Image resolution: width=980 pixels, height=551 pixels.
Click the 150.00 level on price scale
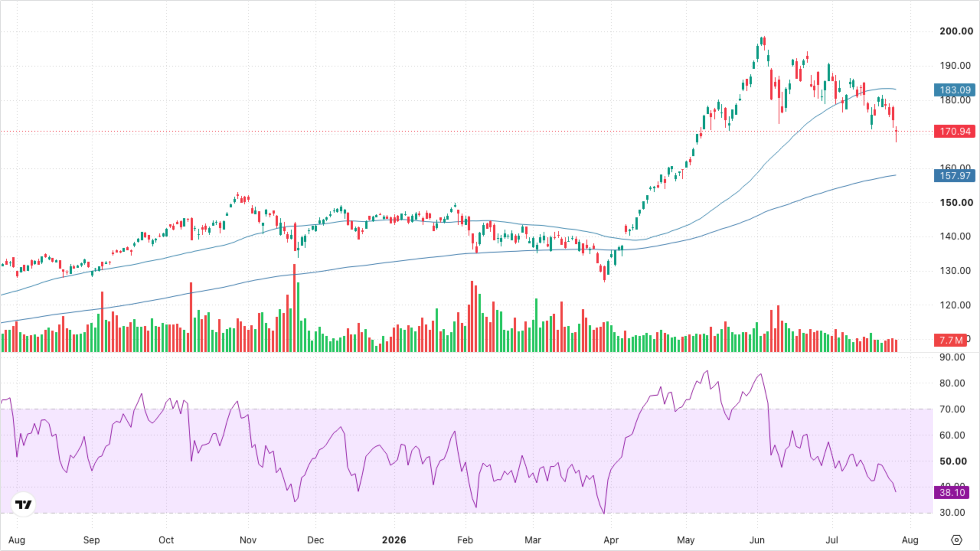(x=956, y=202)
